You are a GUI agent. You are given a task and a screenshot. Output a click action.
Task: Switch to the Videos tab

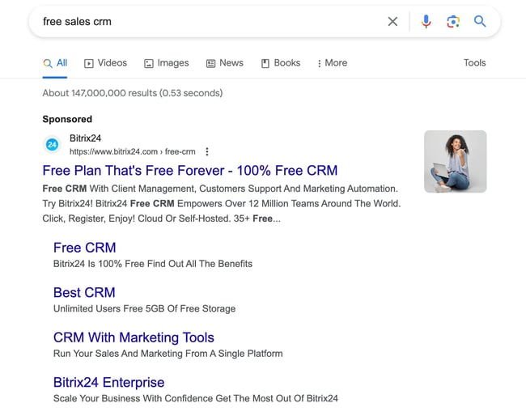[x=105, y=63]
